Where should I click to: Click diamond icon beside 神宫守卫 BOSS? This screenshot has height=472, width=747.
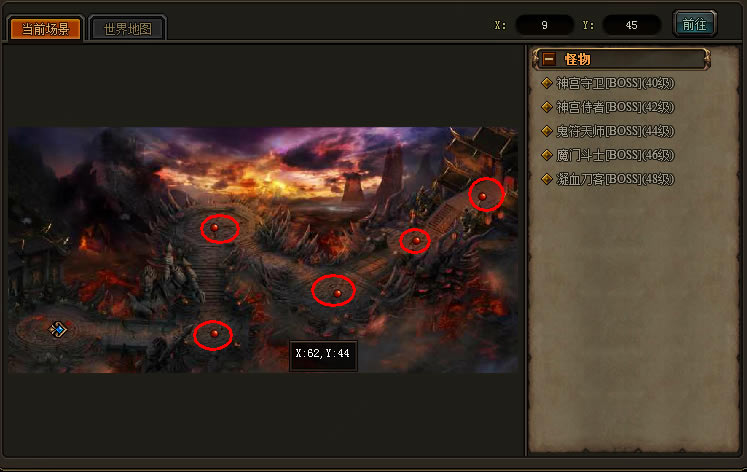click(547, 83)
